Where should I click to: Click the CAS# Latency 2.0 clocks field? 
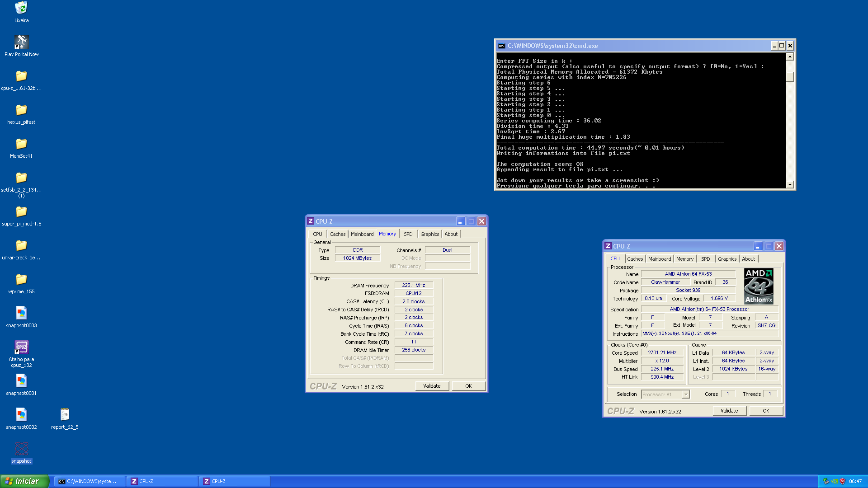tap(414, 301)
